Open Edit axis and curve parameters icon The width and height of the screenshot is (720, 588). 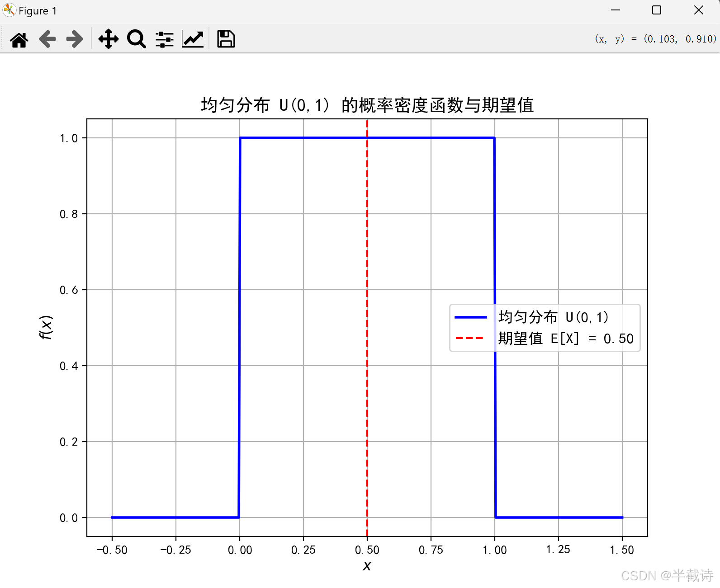193,39
